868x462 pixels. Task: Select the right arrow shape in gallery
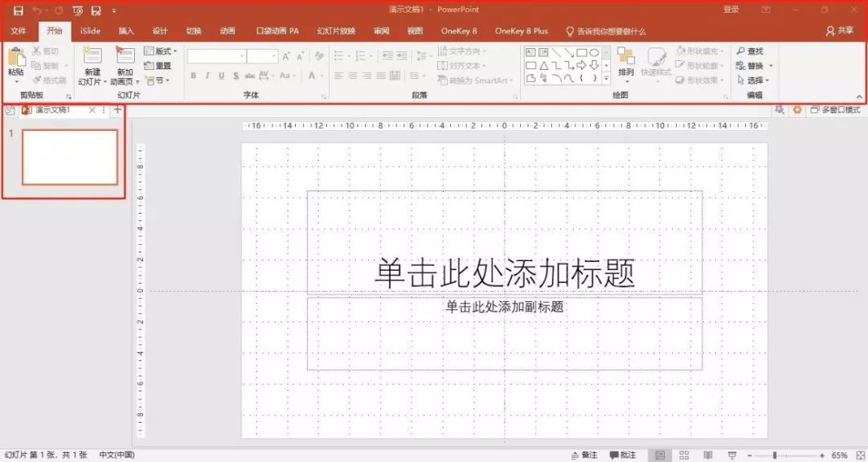(581, 65)
